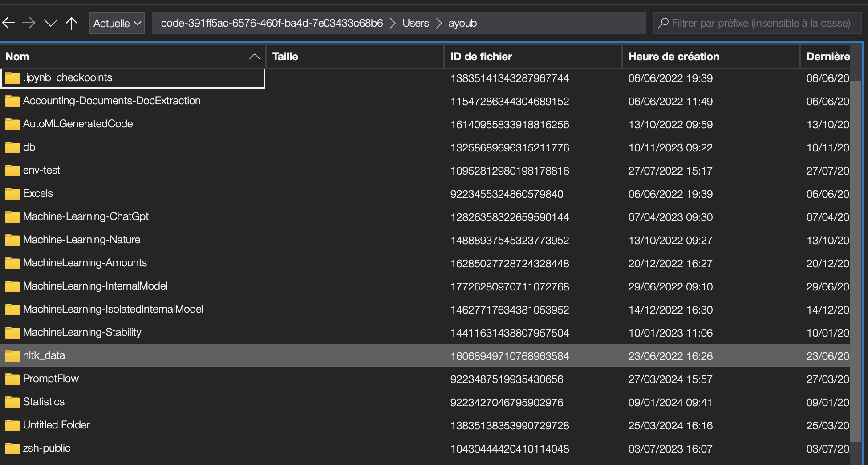Viewport: 868px width, 465px height.
Task: Navigate up one folder level
Action: pyautogui.click(x=71, y=23)
